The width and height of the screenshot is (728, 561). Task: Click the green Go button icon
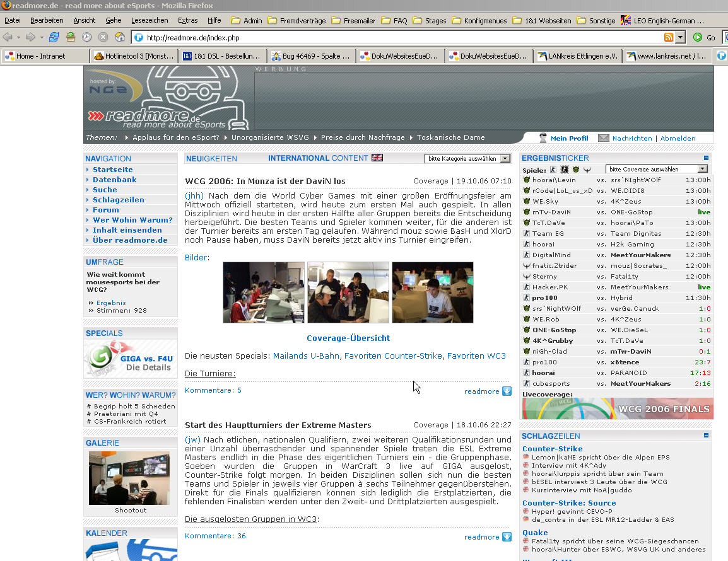697,38
